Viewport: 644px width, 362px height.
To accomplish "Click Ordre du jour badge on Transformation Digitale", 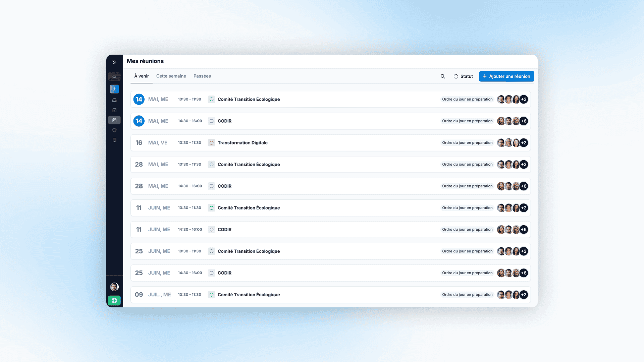I will [467, 143].
